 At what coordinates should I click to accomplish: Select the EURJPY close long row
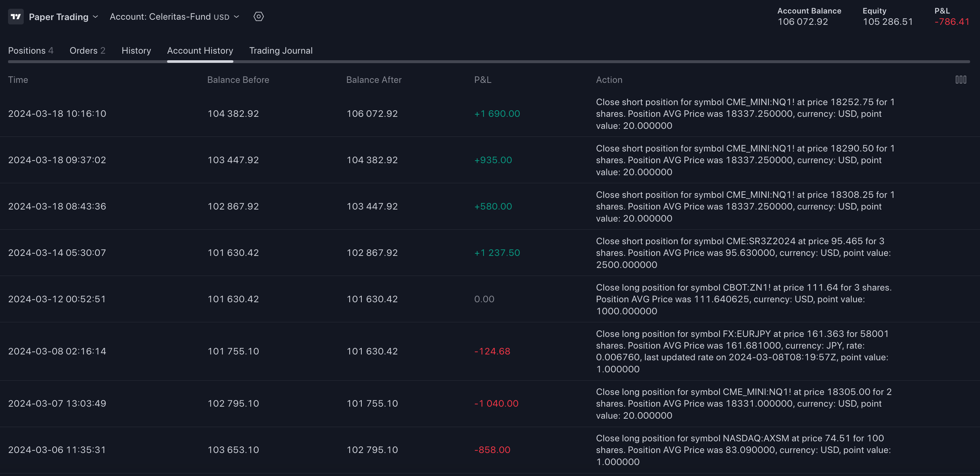(x=304, y=351)
